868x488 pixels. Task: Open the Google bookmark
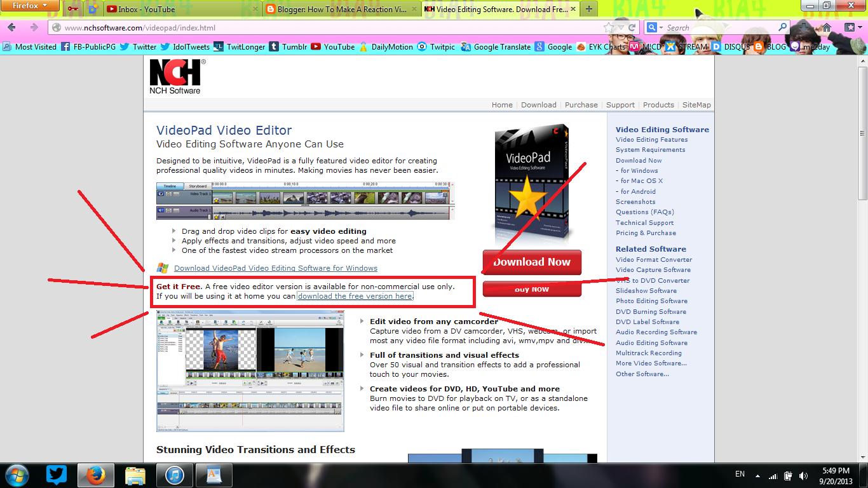point(553,47)
